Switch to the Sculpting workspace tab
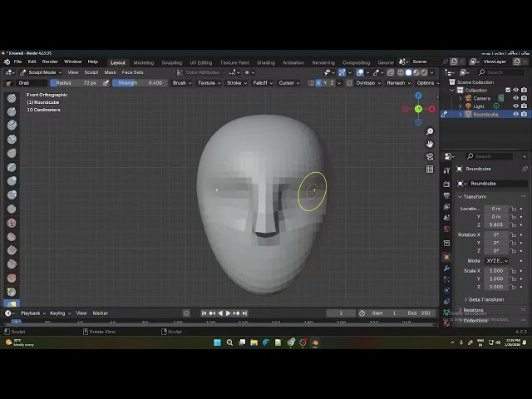The width and height of the screenshot is (532, 399). click(172, 63)
